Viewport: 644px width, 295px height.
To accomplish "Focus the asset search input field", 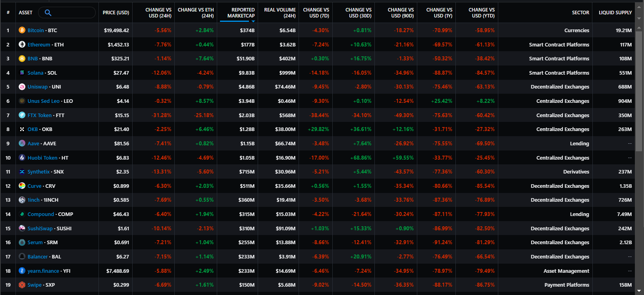I will [x=67, y=13].
